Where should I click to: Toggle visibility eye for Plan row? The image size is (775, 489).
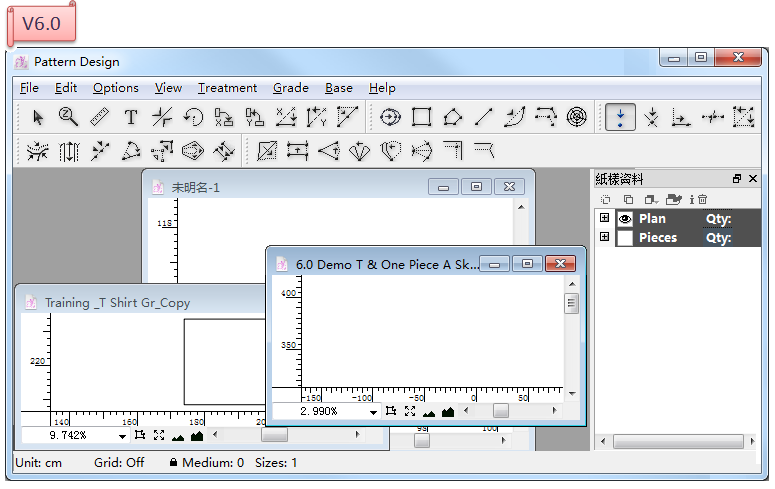pos(625,218)
